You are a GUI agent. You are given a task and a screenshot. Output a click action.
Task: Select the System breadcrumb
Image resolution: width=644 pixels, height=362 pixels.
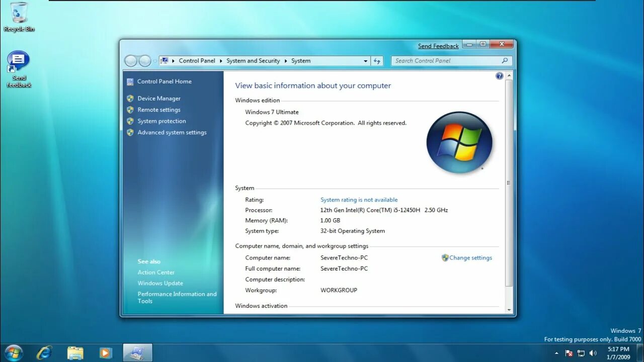[x=301, y=61]
